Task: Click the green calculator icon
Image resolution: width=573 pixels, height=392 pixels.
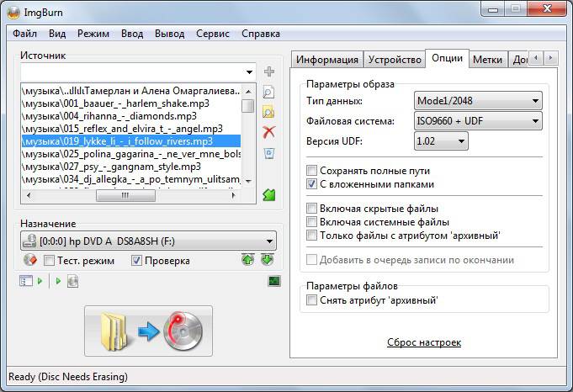Action: point(269,195)
